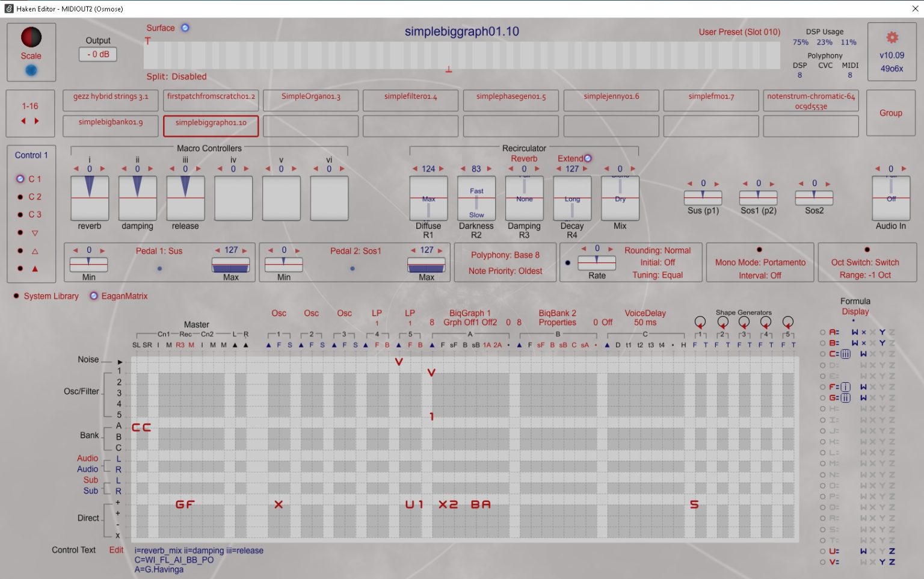Adjust the Audio In slider
The height and width of the screenshot is (579, 924).
891,198
